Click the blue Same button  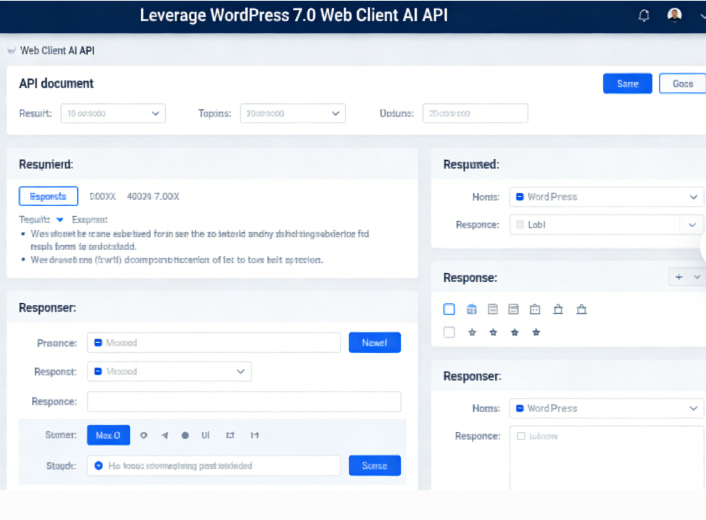click(x=627, y=84)
